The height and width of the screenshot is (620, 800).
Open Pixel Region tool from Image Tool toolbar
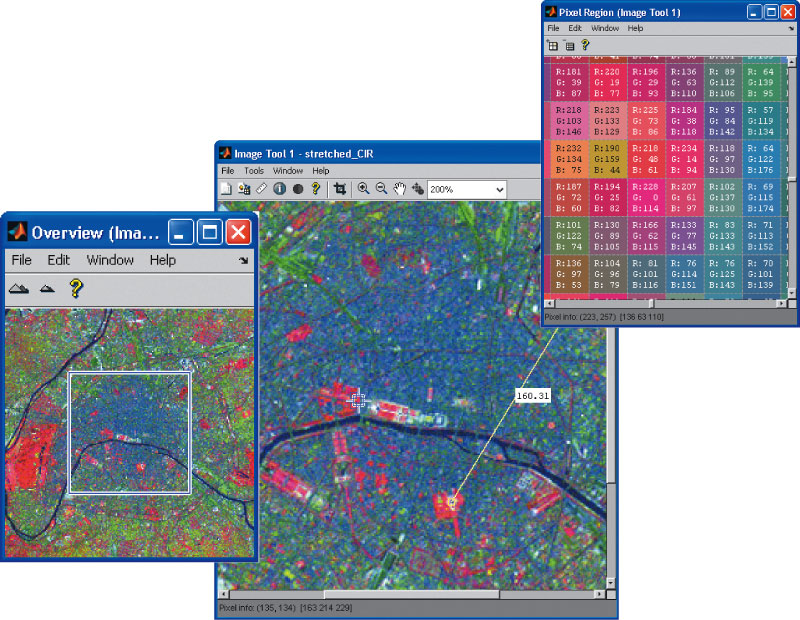[244, 189]
